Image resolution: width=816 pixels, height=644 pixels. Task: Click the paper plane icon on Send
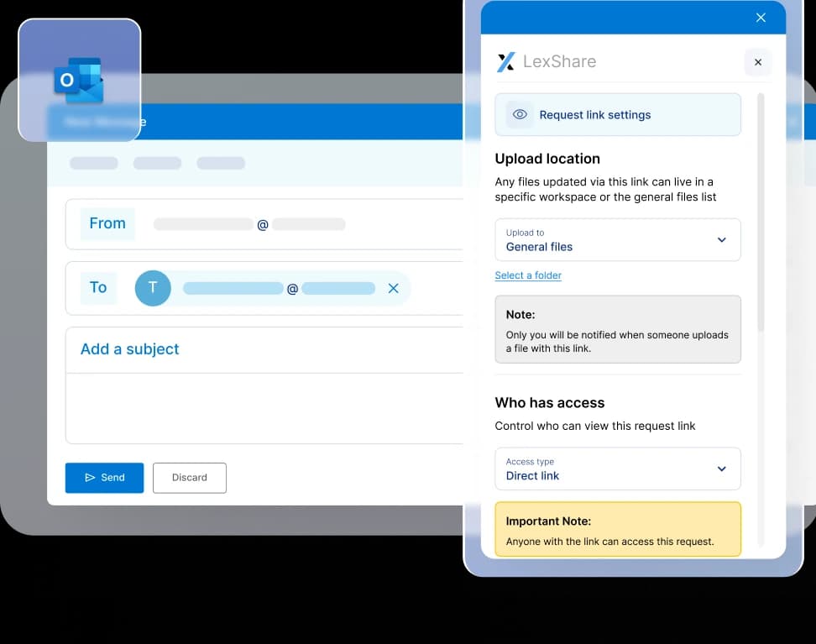tap(90, 478)
